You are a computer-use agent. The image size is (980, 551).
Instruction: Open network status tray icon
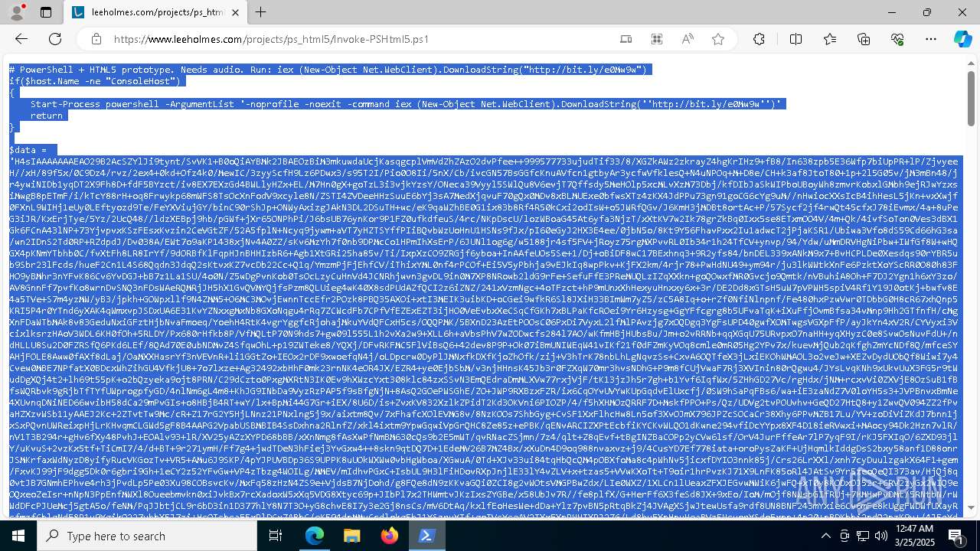point(864,536)
